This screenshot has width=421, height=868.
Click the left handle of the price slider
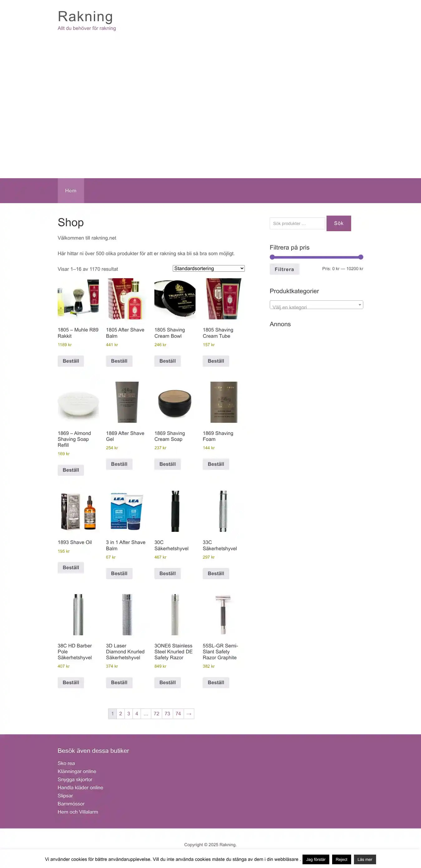coord(272,257)
